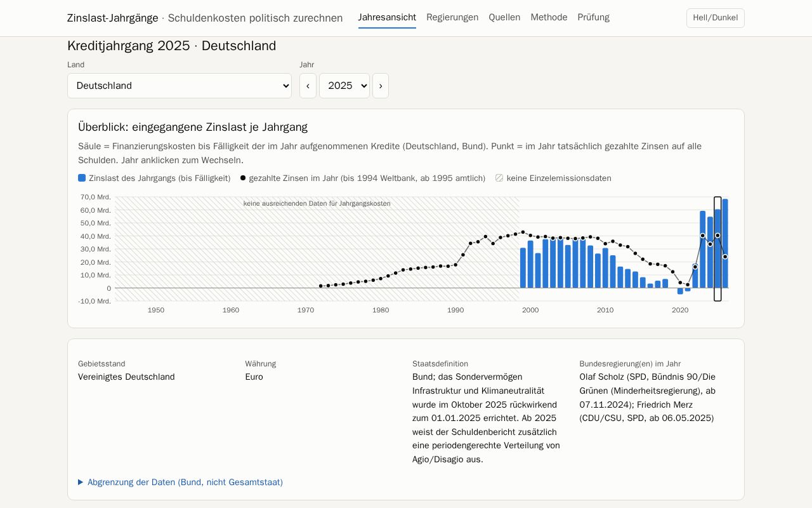Screen dimensions: 812x508
Task: Select the Prüfung tab
Action: (593, 18)
